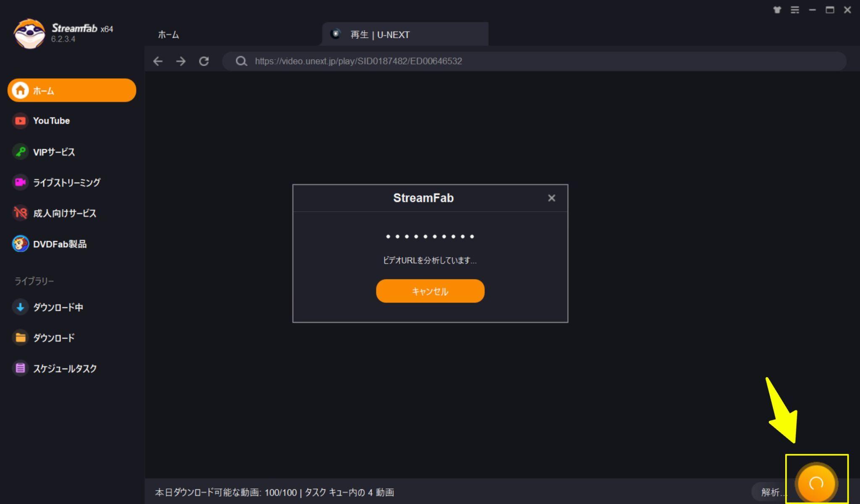Open the ホーム sidebar item
Screen dimensions: 860x504
(x=72, y=90)
